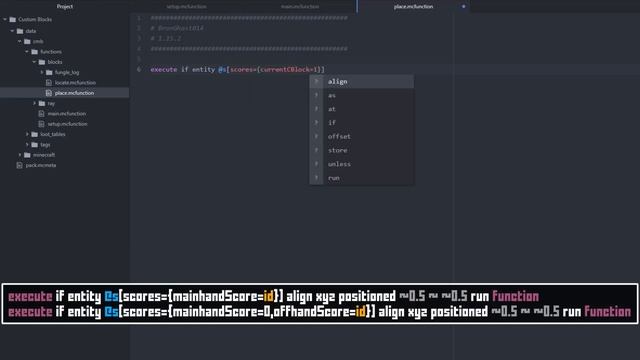Click the pack.mcmeta file icon

pyautogui.click(x=20, y=165)
